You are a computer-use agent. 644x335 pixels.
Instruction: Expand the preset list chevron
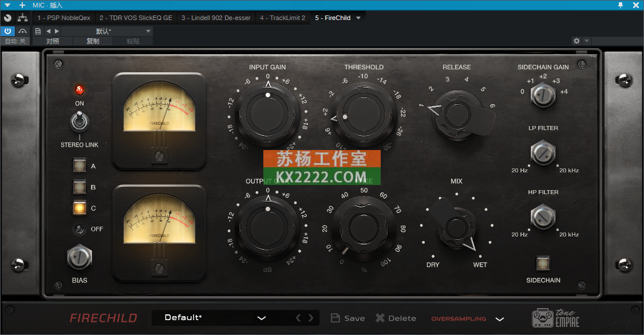point(262,318)
